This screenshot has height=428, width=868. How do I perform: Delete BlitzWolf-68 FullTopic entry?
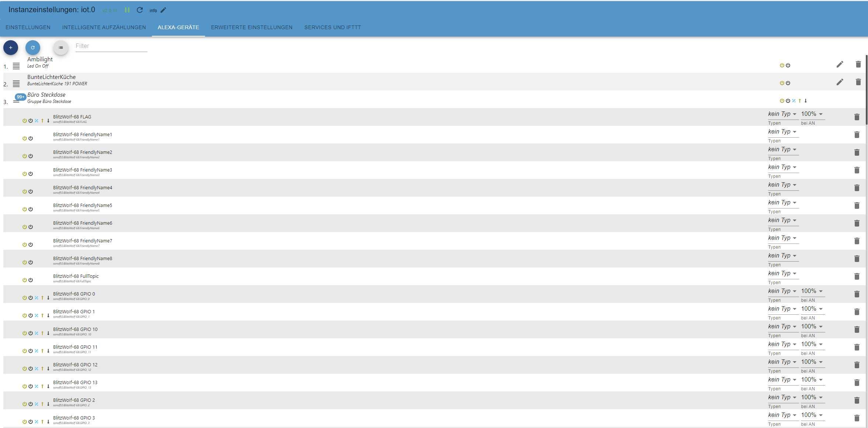(x=857, y=276)
